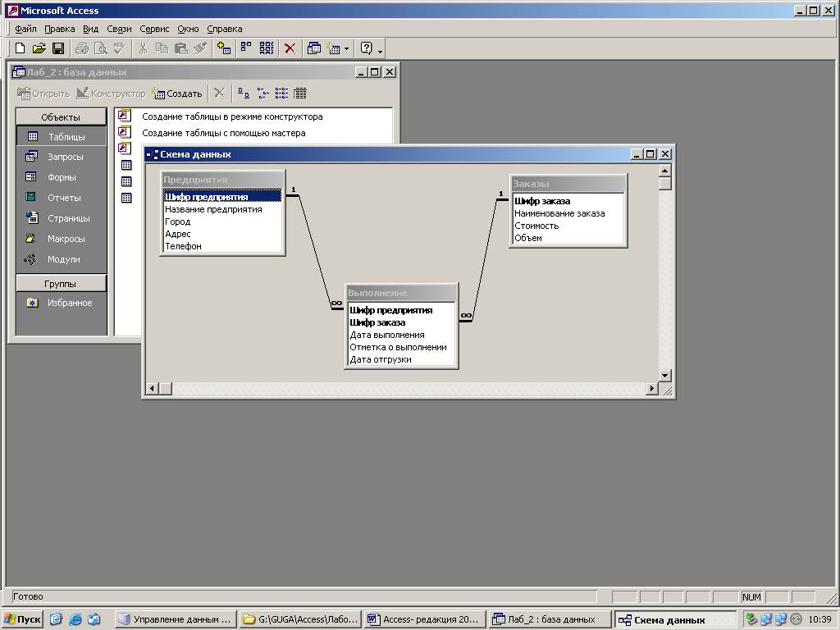Click the Print toolbar icon
Screen dimensions: 840x630
pos(81,48)
